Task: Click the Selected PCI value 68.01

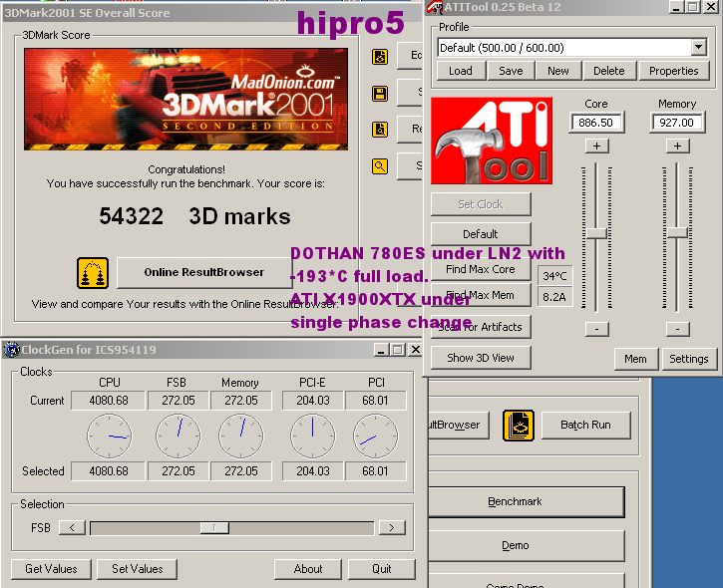Action: point(375,471)
